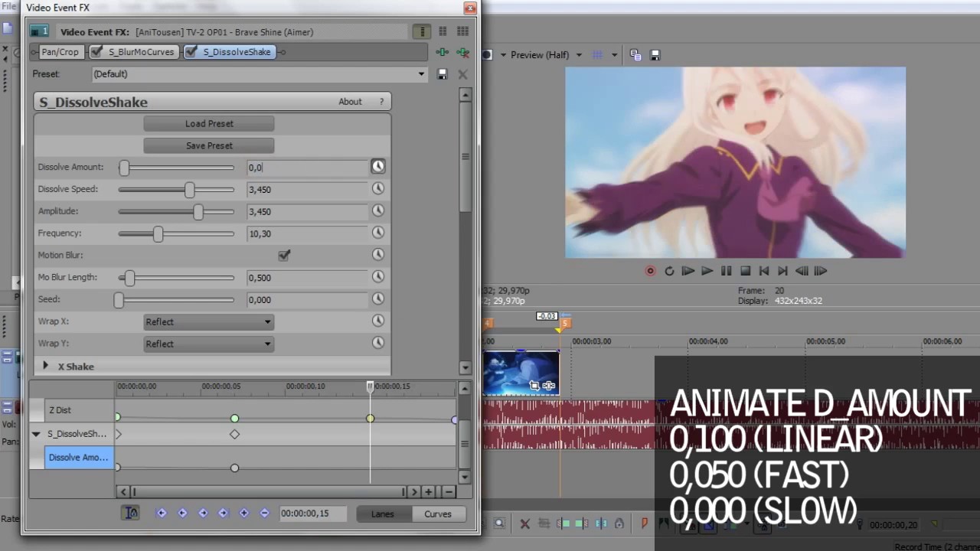Copy snapshot to clipboard in preview
The image size is (980, 551).
pos(635,55)
